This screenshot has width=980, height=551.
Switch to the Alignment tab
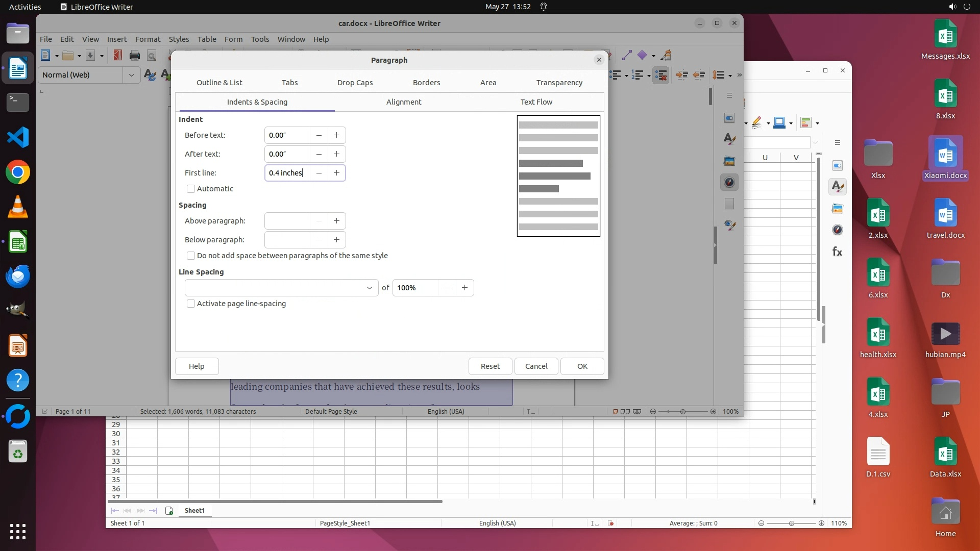click(403, 102)
